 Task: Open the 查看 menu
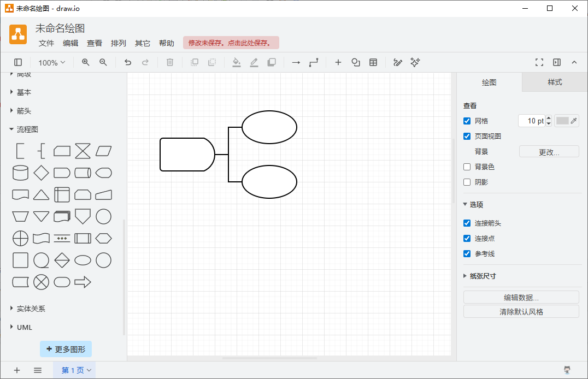[95, 43]
